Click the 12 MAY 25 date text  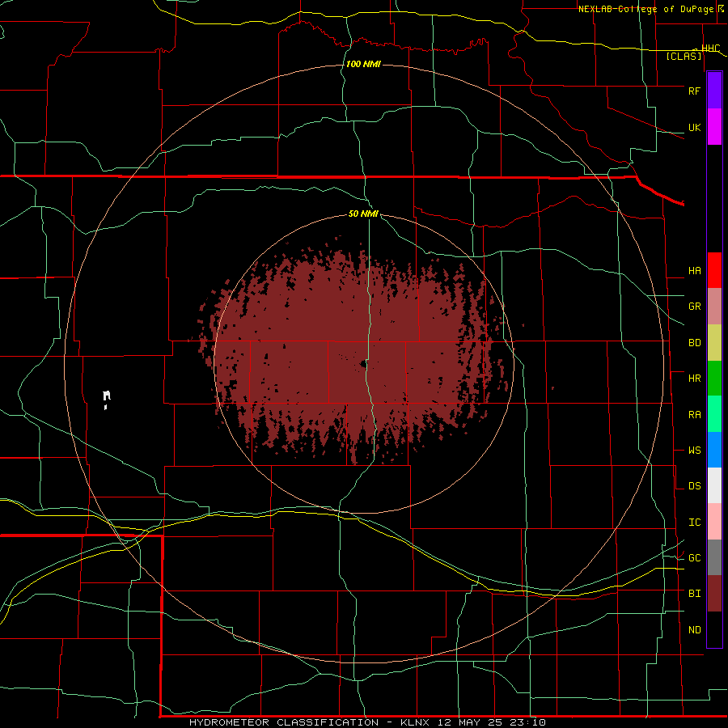pos(470,722)
